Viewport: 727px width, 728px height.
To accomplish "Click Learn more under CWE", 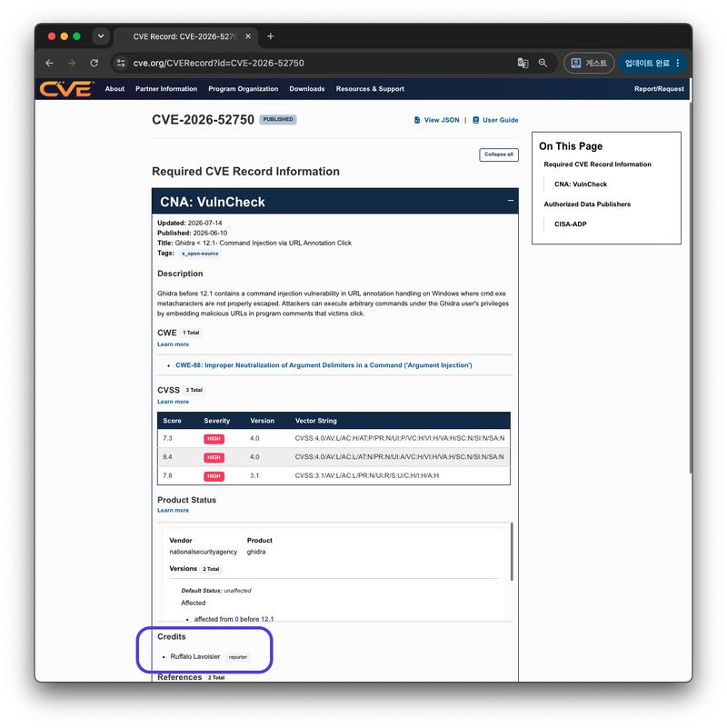I will pos(174,344).
